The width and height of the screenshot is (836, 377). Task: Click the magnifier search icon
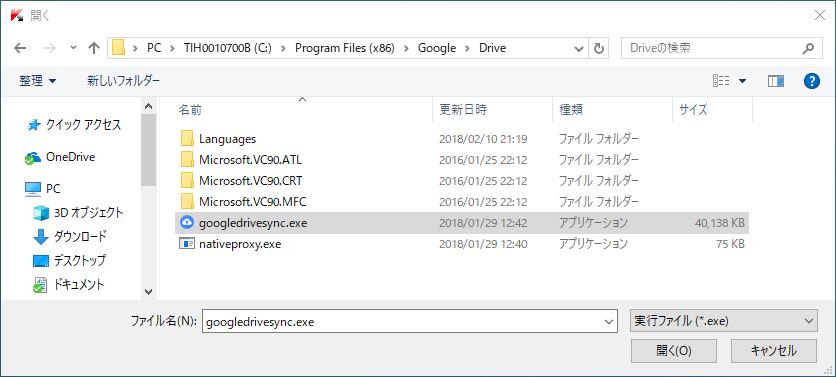coord(808,49)
